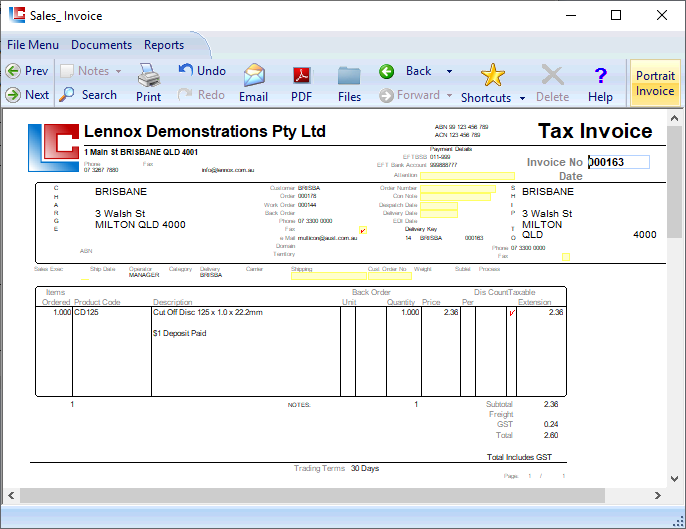
Task: Click the horizontal scrollbar left arrow
Action: point(11,496)
